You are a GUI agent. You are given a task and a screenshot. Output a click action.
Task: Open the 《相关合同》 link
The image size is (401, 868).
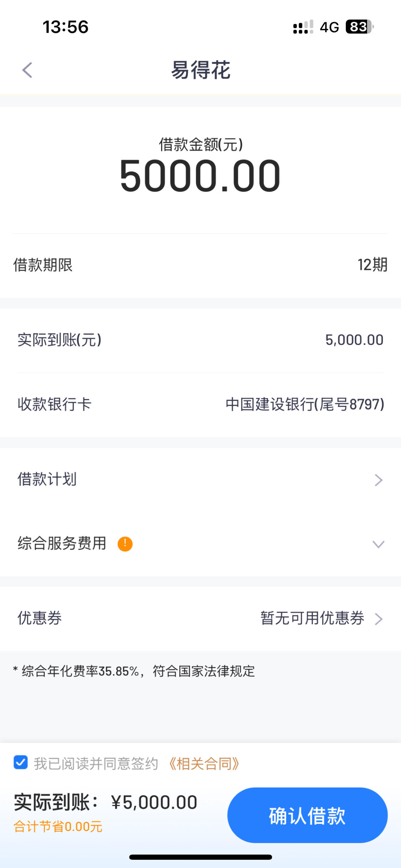(x=204, y=764)
